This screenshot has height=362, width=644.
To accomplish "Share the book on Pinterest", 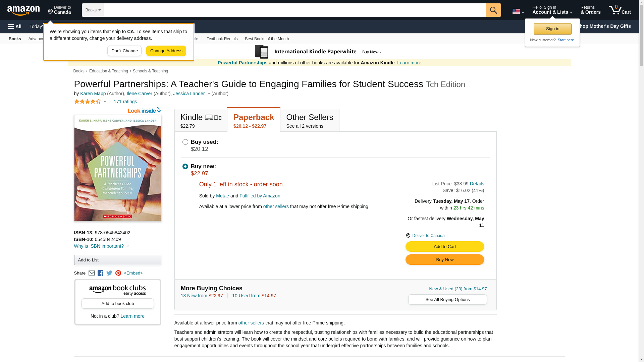I will [118, 273].
